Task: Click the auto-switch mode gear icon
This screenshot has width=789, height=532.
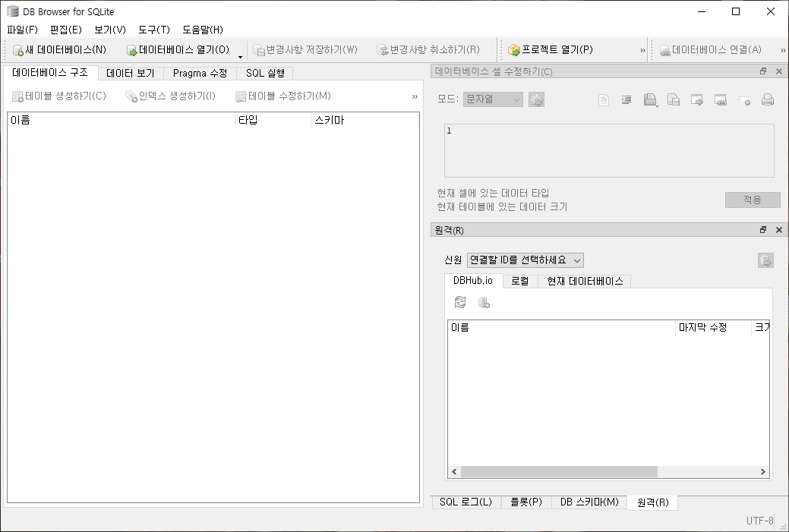Action: point(536,99)
